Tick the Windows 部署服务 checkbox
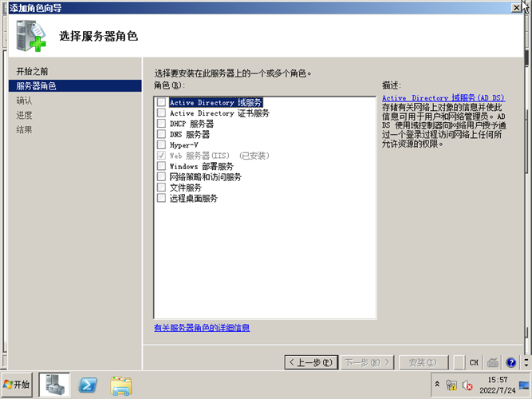Image resolution: width=532 pixels, height=399 pixels. pyautogui.click(x=161, y=166)
